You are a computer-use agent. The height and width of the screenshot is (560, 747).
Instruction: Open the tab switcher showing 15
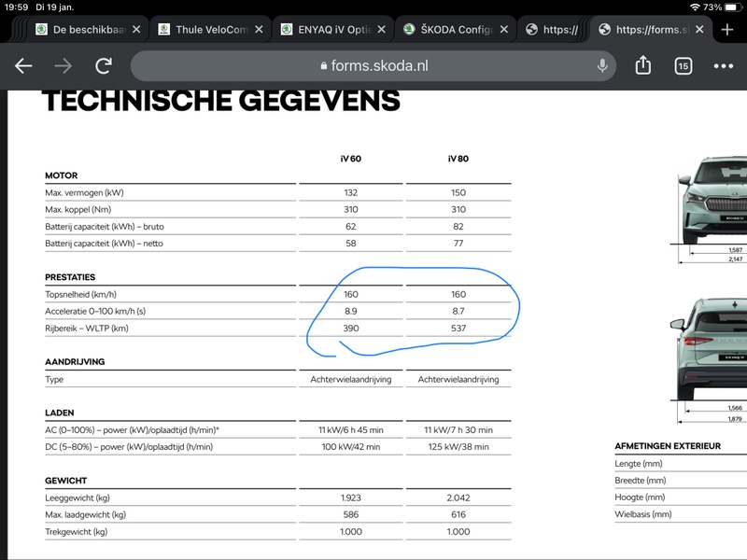tap(684, 66)
